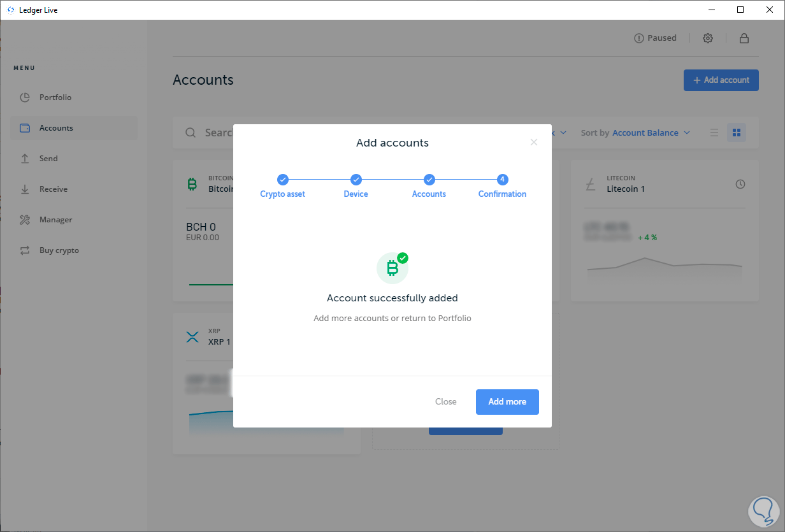Click the Confirmation step number 4 circle

tap(503, 180)
